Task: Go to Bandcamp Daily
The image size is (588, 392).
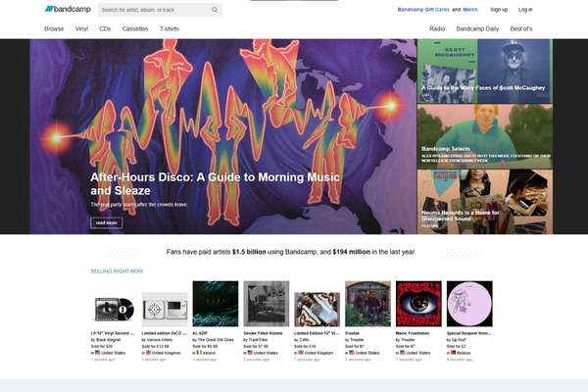Action: 477,28
